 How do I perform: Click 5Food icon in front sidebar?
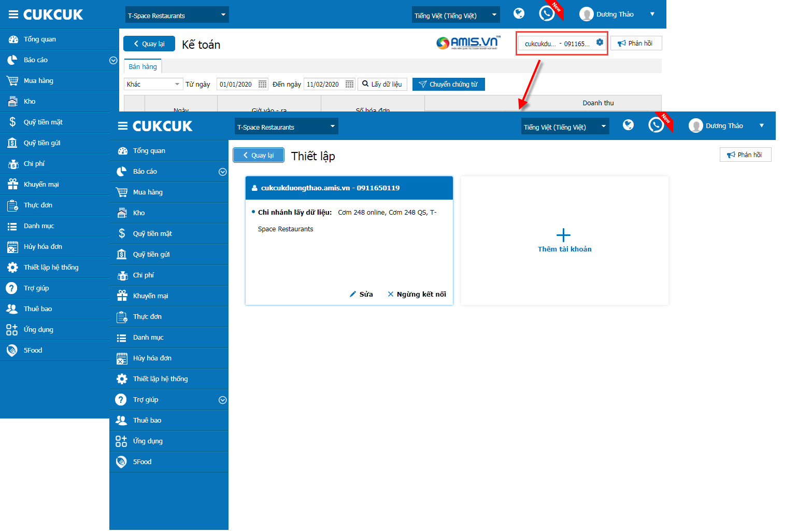click(121, 462)
